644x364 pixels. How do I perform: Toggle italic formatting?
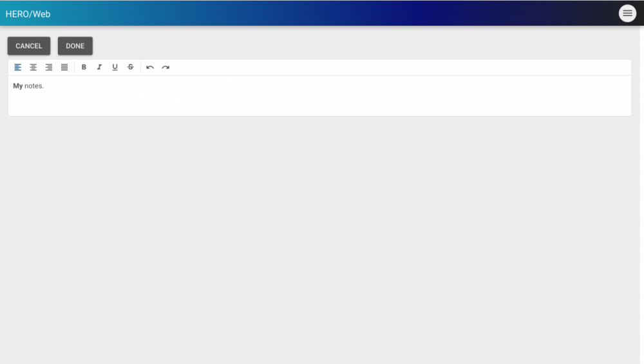click(x=99, y=67)
